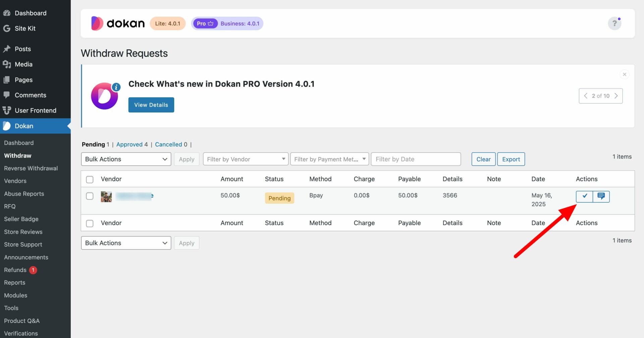Open Site Kit from the sidebar
This screenshot has width=644, height=338.
pos(25,29)
